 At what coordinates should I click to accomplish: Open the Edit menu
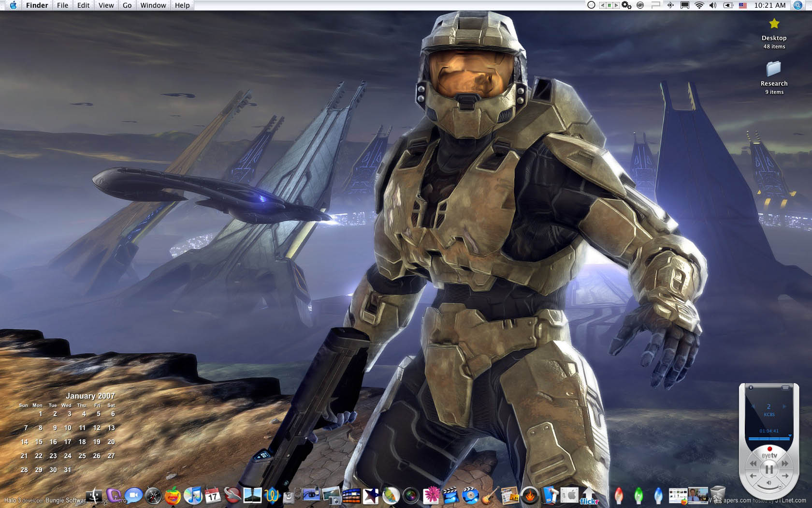(83, 5)
